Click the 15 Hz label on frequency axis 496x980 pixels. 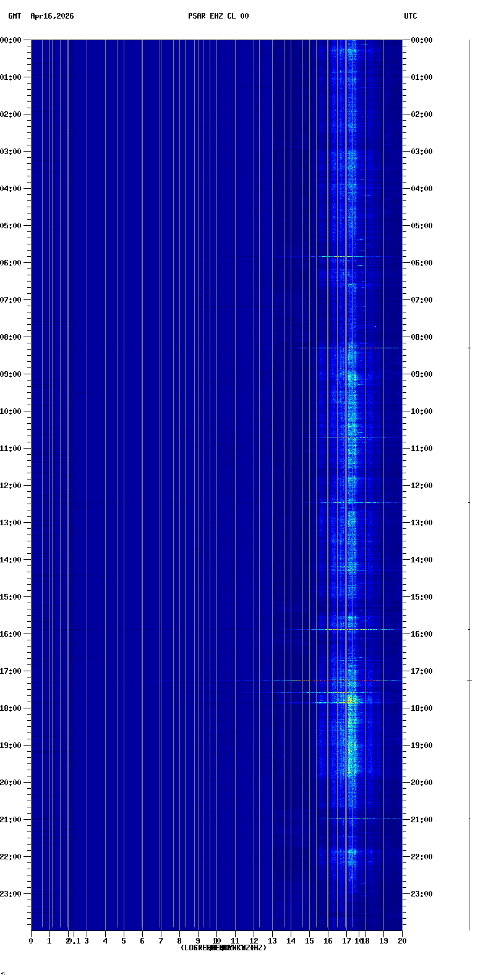(x=309, y=941)
